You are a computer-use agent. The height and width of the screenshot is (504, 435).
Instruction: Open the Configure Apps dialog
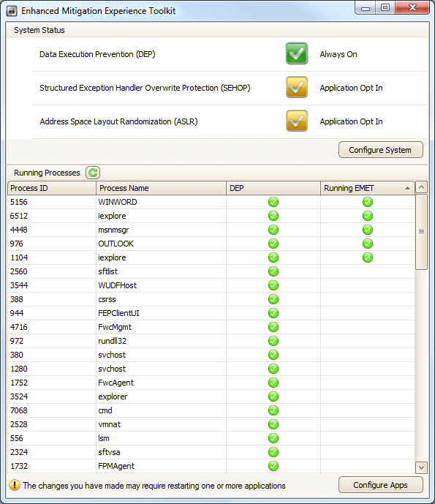click(381, 485)
